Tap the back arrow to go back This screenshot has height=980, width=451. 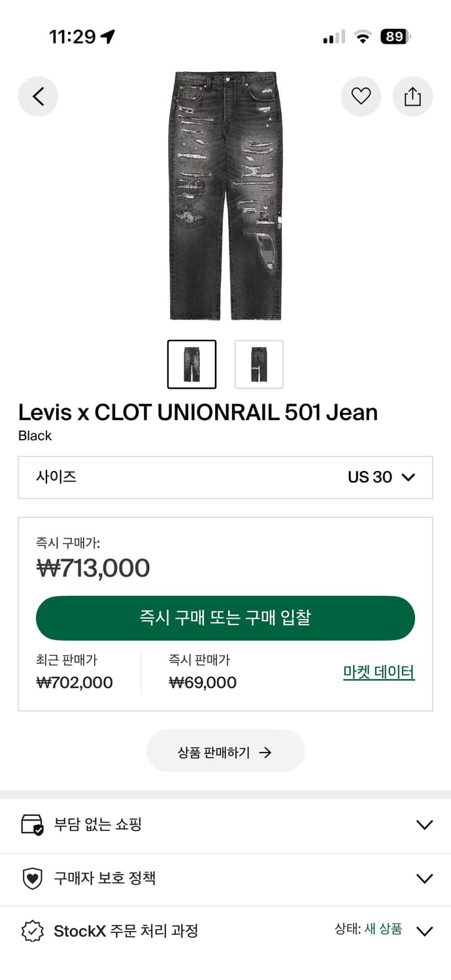pyautogui.click(x=38, y=96)
